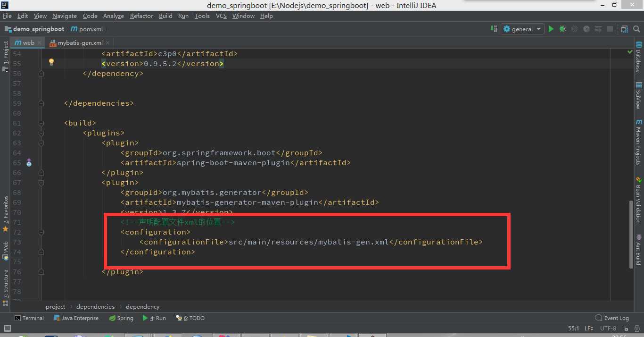The image size is (644, 337).
Task: Collapse the build tag fold at line 61
Action: pyautogui.click(x=41, y=123)
